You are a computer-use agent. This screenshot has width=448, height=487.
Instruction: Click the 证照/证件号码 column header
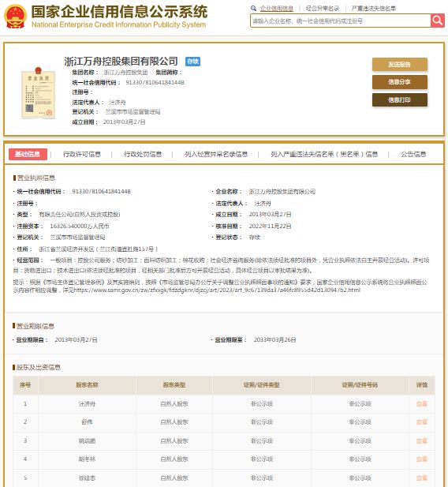[x=360, y=385]
